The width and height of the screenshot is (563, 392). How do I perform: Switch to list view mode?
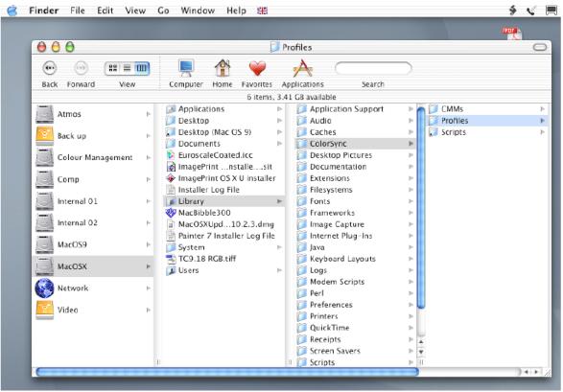coord(128,68)
